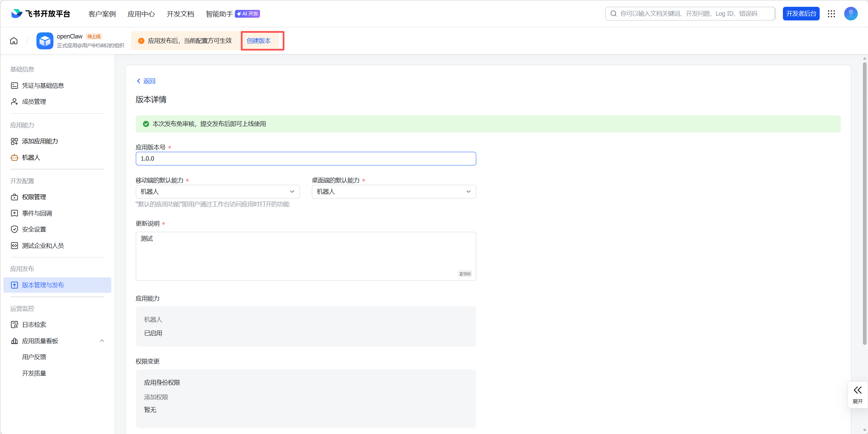The width and height of the screenshot is (868, 434).
Task: Open the desktop default ability dropdown
Action: pyautogui.click(x=393, y=192)
